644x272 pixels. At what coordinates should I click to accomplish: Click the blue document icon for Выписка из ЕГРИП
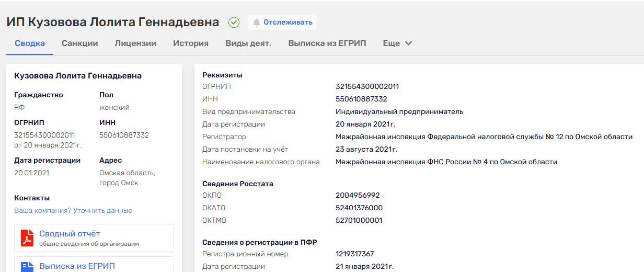[x=27, y=266]
